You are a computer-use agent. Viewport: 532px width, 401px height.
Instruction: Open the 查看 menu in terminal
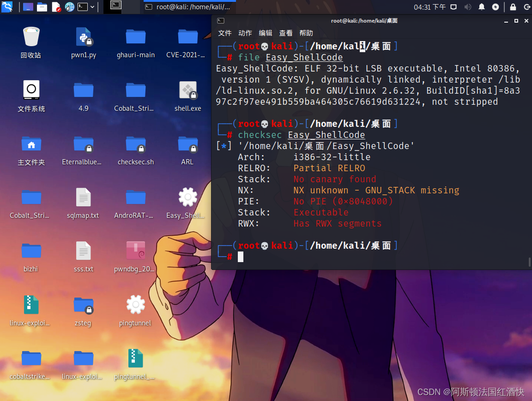(286, 33)
